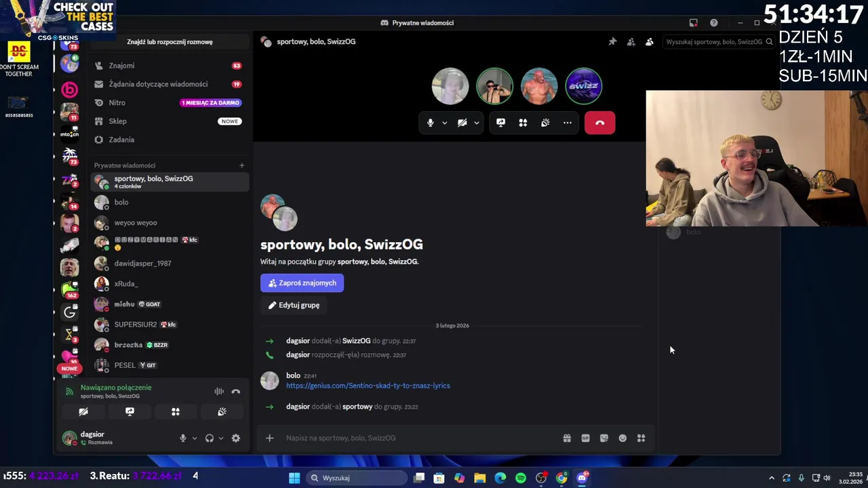This screenshot has width=868, height=488.
Task: Open Spotify from the taskbar
Action: (521, 478)
